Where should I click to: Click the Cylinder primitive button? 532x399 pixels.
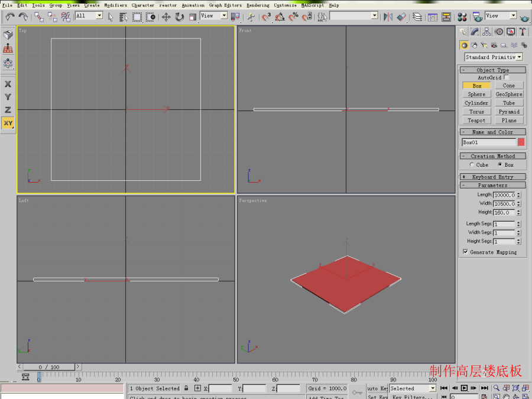coord(476,103)
